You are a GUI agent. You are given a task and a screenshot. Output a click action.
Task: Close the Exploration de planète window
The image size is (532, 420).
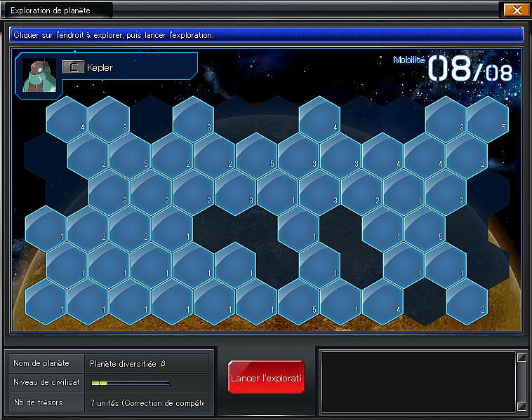[x=517, y=11]
